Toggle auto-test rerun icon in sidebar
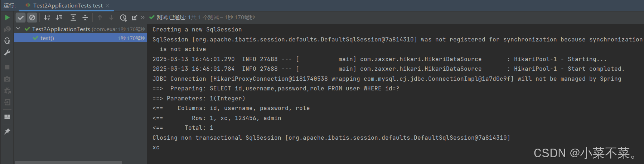 coord(7,41)
